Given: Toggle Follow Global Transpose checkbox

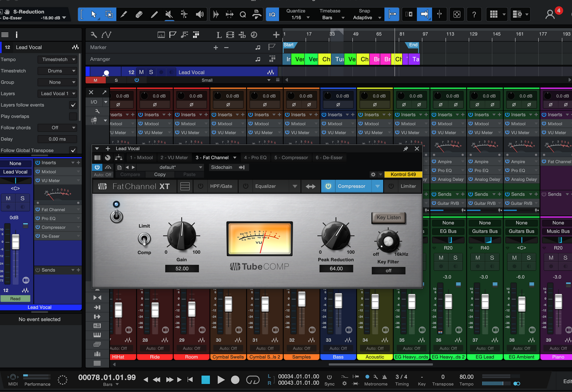Looking at the screenshot, I should 73,150.
